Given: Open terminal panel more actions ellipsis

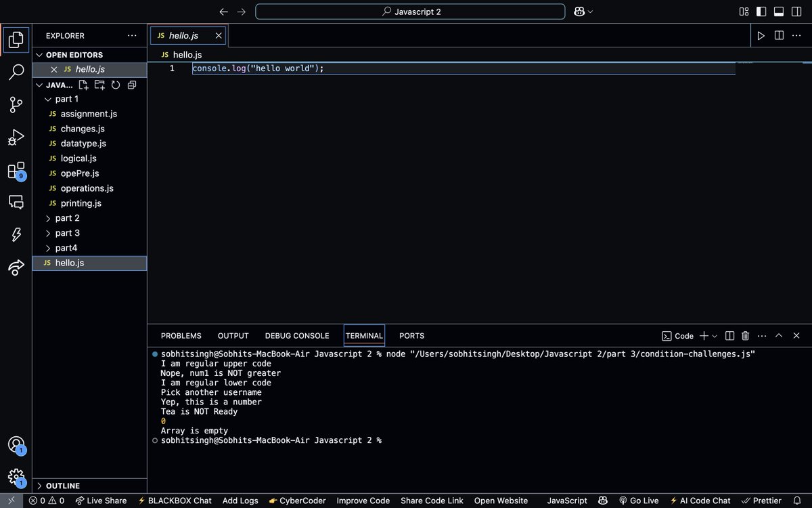Looking at the screenshot, I should [x=762, y=335].
